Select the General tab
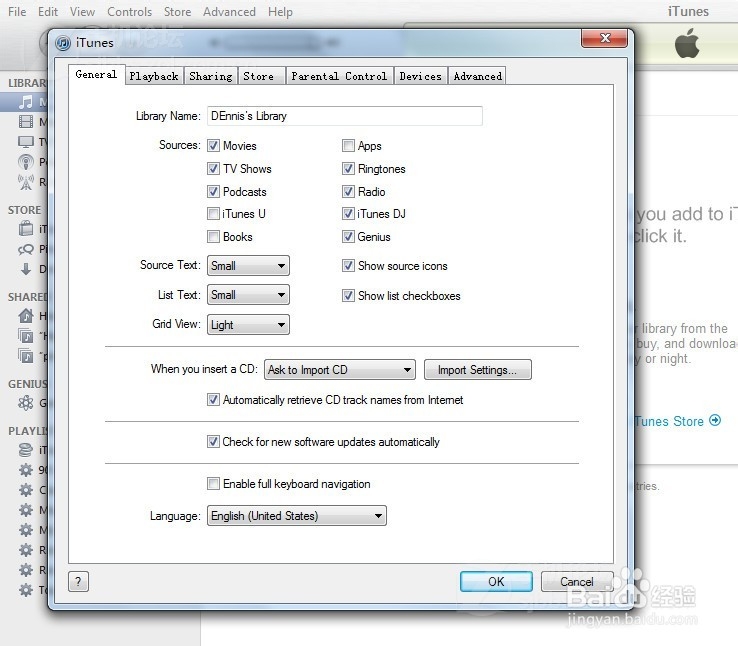Viewport: 738px width, 646px height. pyautogui.click(x=96, y=75)
